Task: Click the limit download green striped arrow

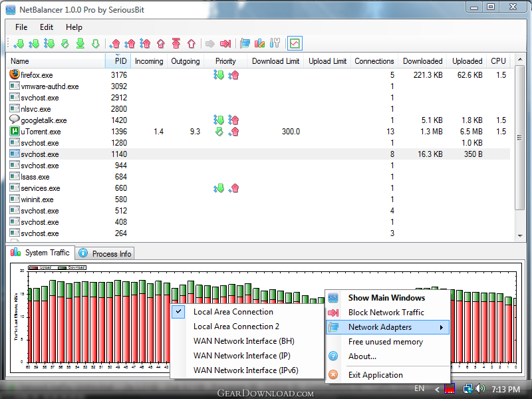Action: click(65, 43)
